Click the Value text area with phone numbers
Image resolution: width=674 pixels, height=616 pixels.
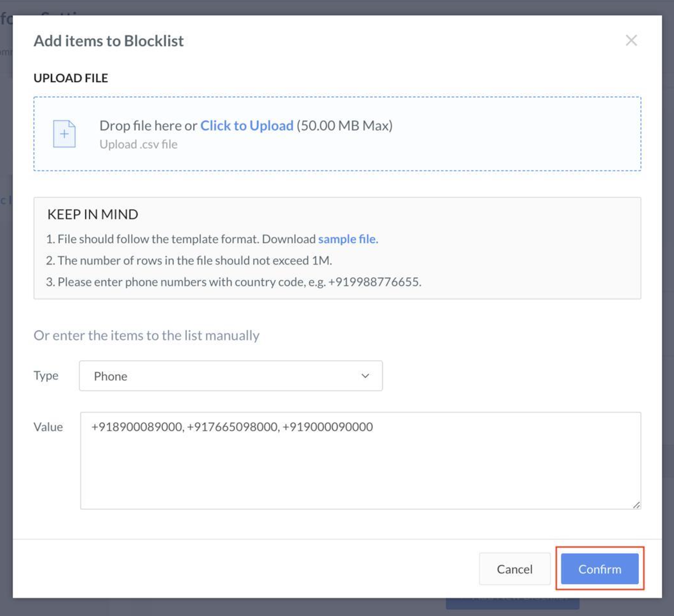point(361,461)
